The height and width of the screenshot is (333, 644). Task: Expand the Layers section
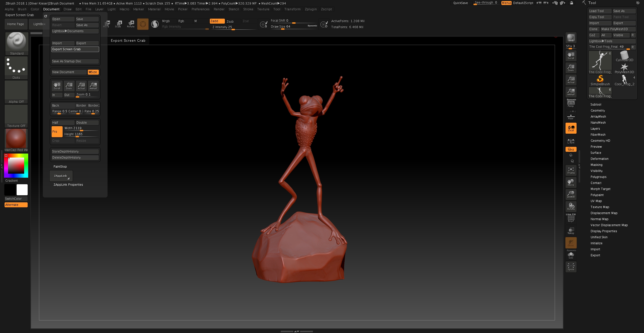595,129
